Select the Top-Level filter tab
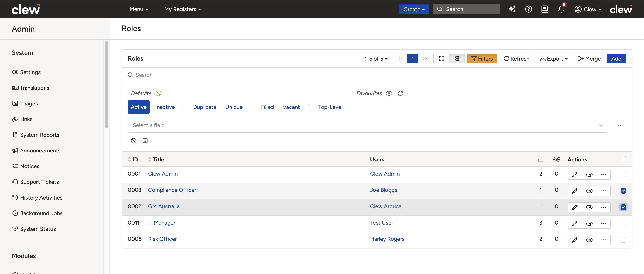The width and height of the screenshot is (644, 274). pos(330,107)
